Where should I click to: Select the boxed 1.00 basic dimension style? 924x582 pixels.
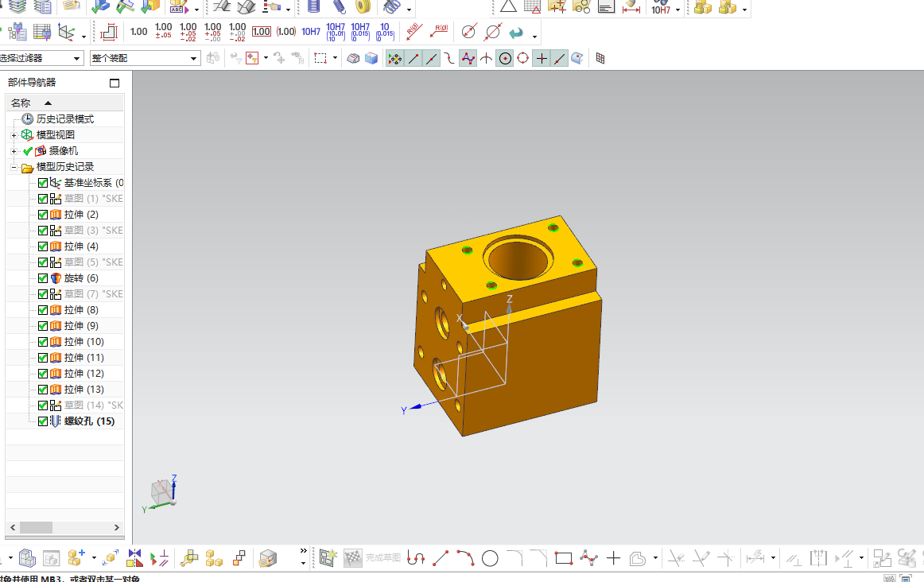[x=261, y=32]
